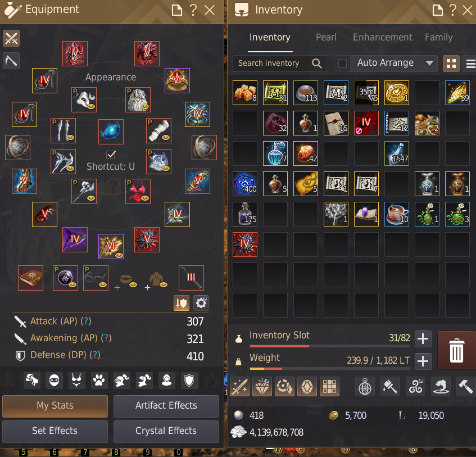
Task: Click the Artifact Effects button
Action: [166, 406]
